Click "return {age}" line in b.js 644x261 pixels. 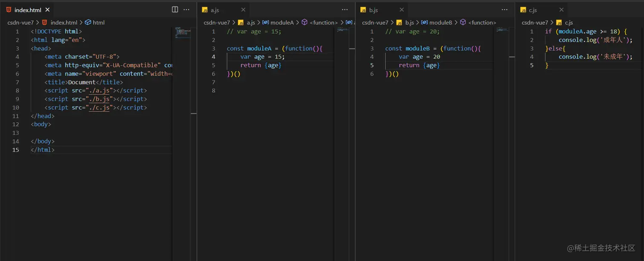[x=419, y=65]
